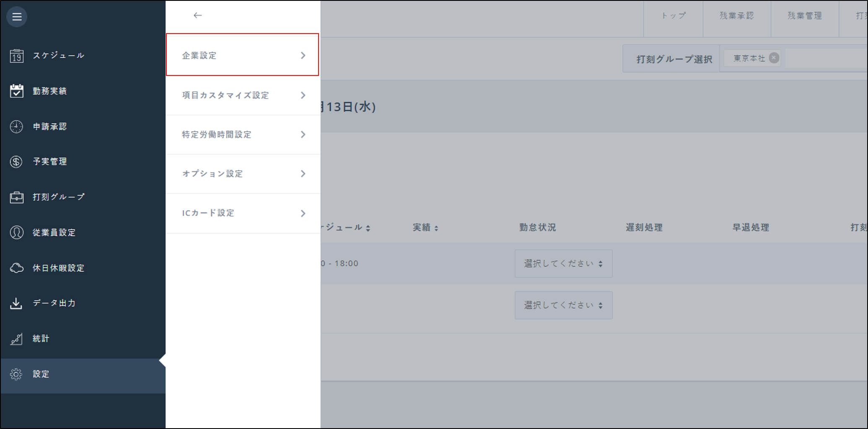Expand the ICカード設定 submenu chevron

pyautogui.click(x=303, y=213)
